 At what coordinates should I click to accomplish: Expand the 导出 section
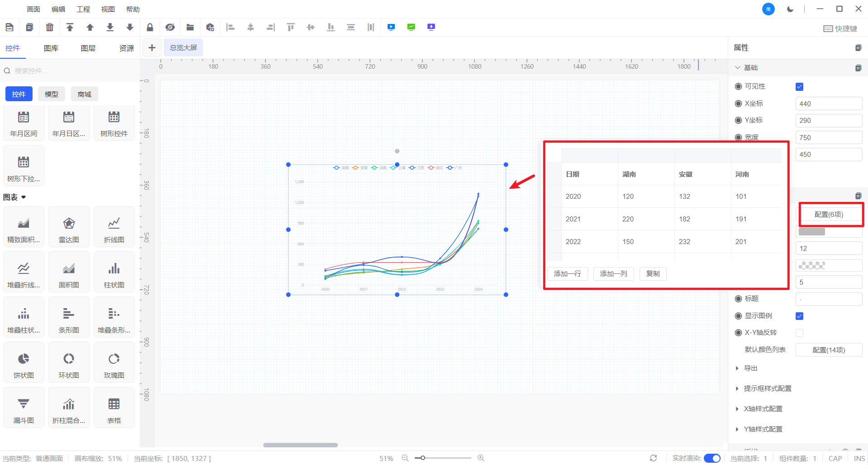(x=750, y=368)
